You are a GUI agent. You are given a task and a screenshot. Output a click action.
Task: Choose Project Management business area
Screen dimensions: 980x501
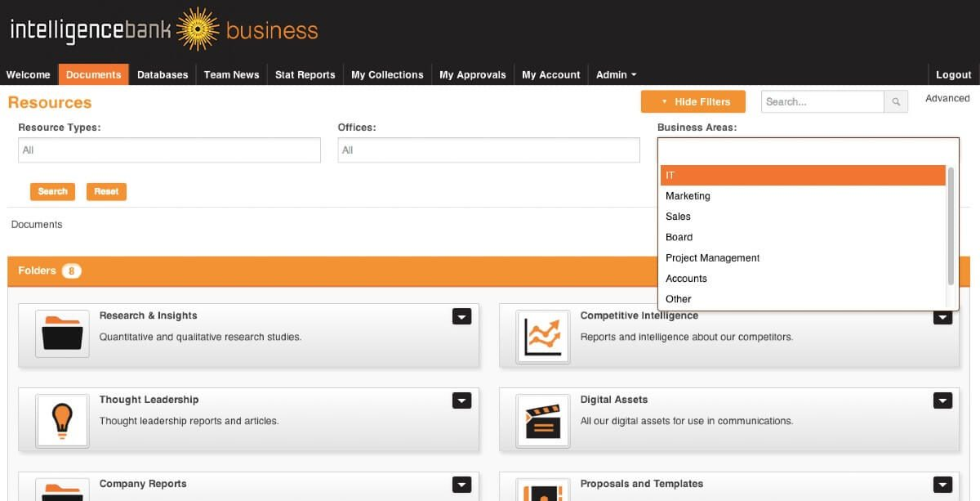803,258
